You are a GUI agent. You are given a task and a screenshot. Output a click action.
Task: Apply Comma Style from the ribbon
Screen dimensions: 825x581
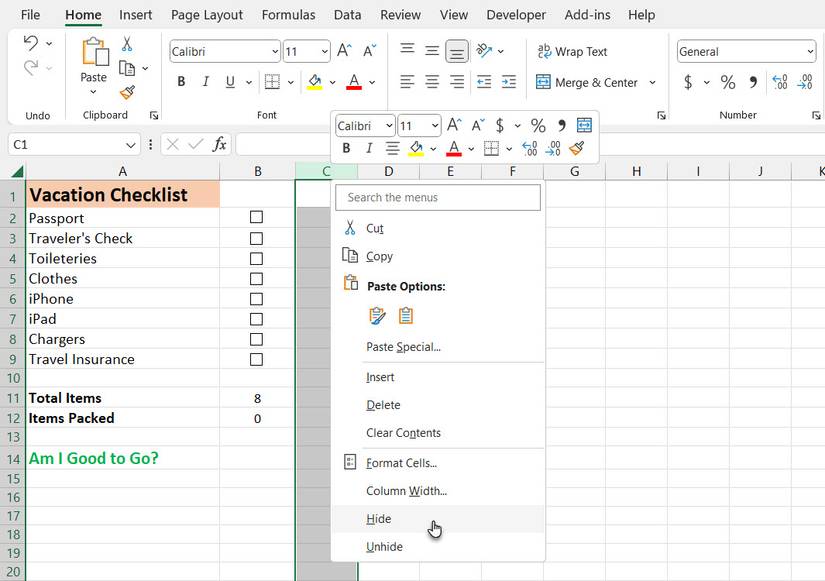pyautogui.click(x=753, y=82)
